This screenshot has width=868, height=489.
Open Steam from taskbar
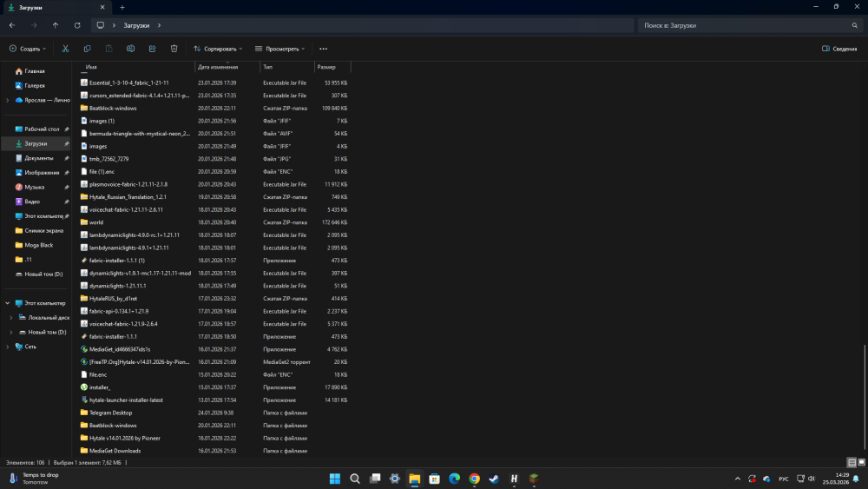[x=494, y=479]
